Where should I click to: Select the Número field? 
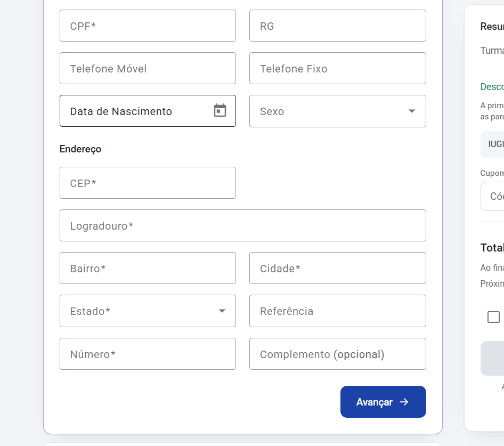point(148,354)
